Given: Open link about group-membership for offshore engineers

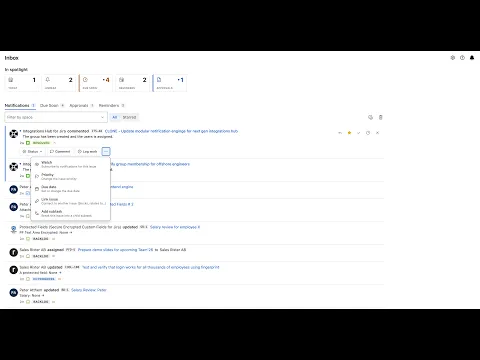Looking at the screenshot, I should point(151,164).
